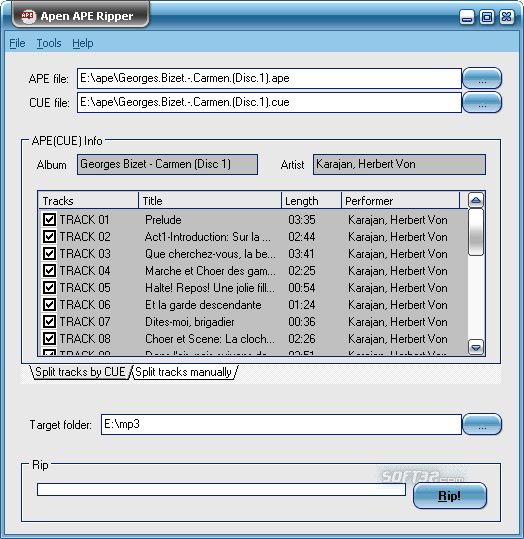This screenshot has width=524, height=539.
Task: Click the 01:24 length value
Action: (302, 305)
